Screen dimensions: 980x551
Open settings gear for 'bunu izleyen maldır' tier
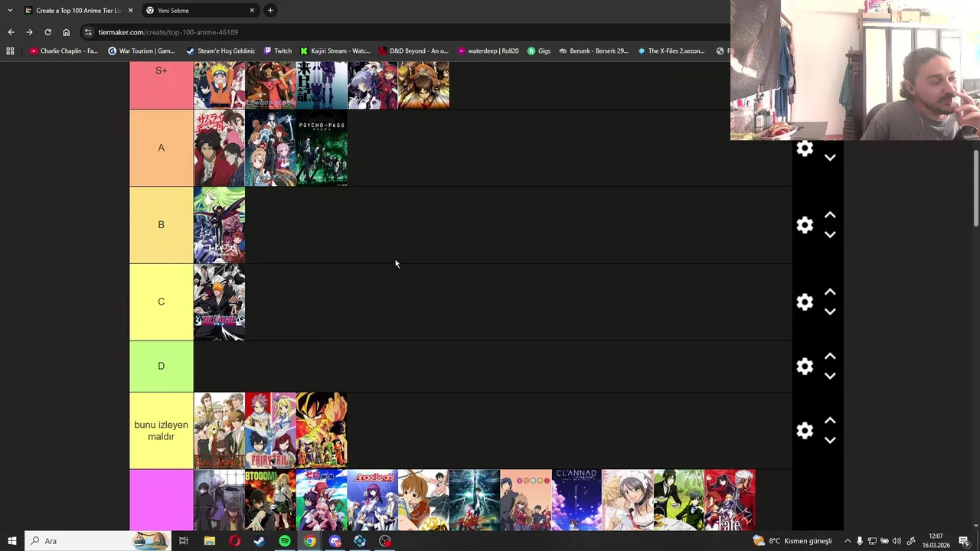pos(805,431)
